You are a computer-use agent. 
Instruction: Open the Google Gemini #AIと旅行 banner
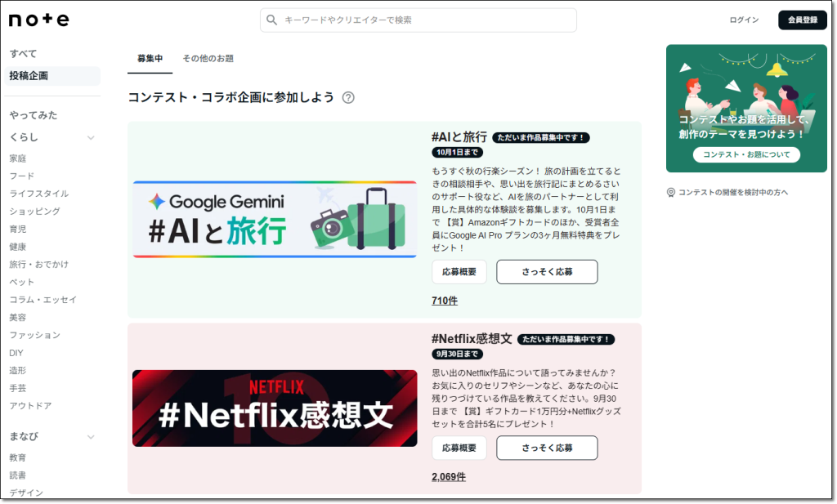coord(274,220)
